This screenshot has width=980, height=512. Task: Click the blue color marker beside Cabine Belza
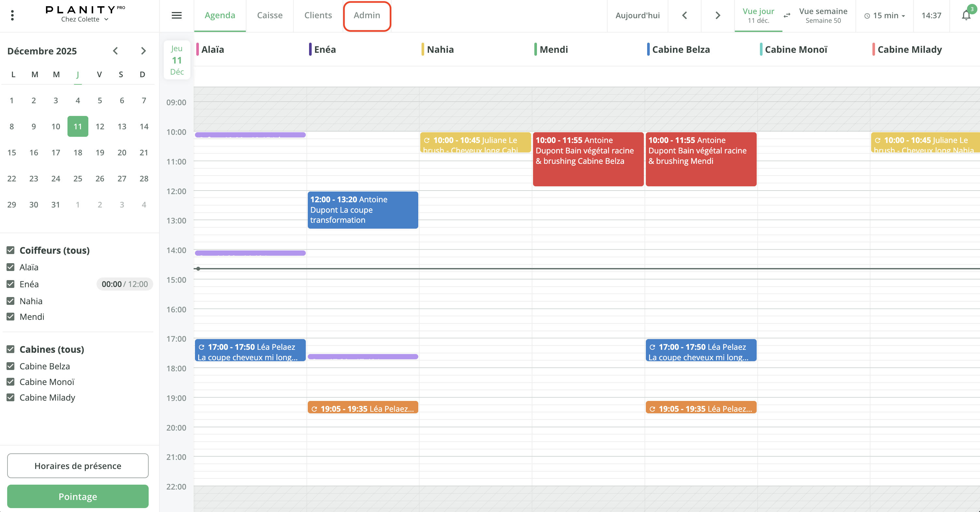click(x=648, y=50)
